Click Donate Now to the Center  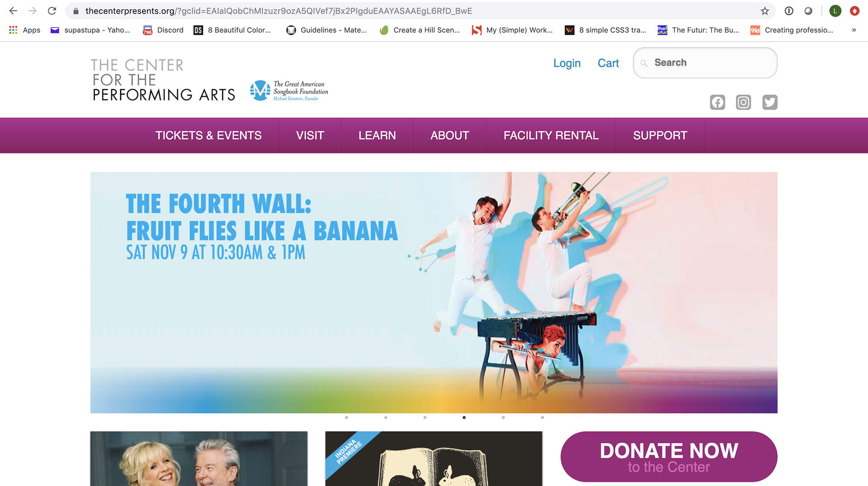669,457
